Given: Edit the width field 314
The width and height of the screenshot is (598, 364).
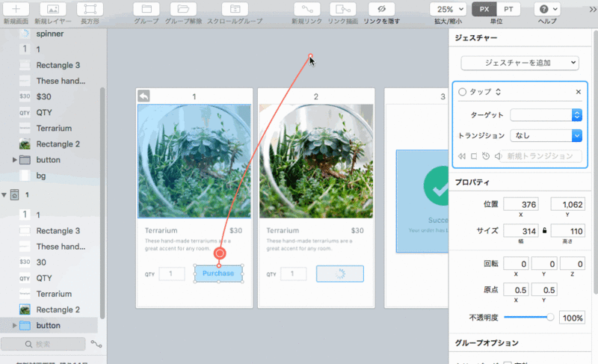Looking at the screenshot, I should [x=520, y=231].
